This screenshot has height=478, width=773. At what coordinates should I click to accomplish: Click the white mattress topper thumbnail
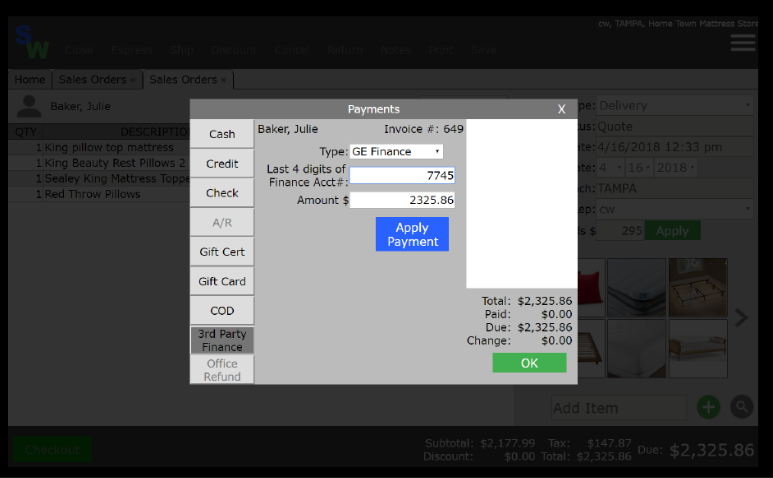636,348
